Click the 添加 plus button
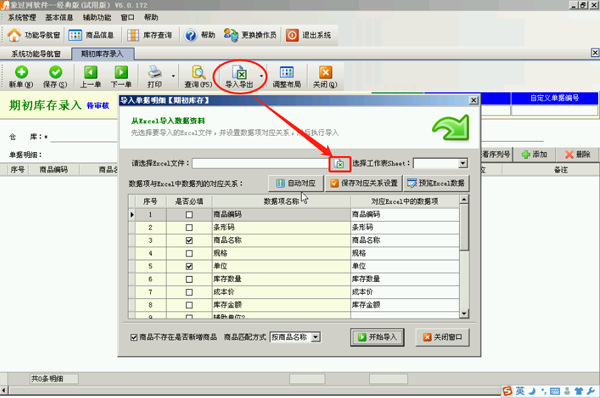 pos(535,154)
